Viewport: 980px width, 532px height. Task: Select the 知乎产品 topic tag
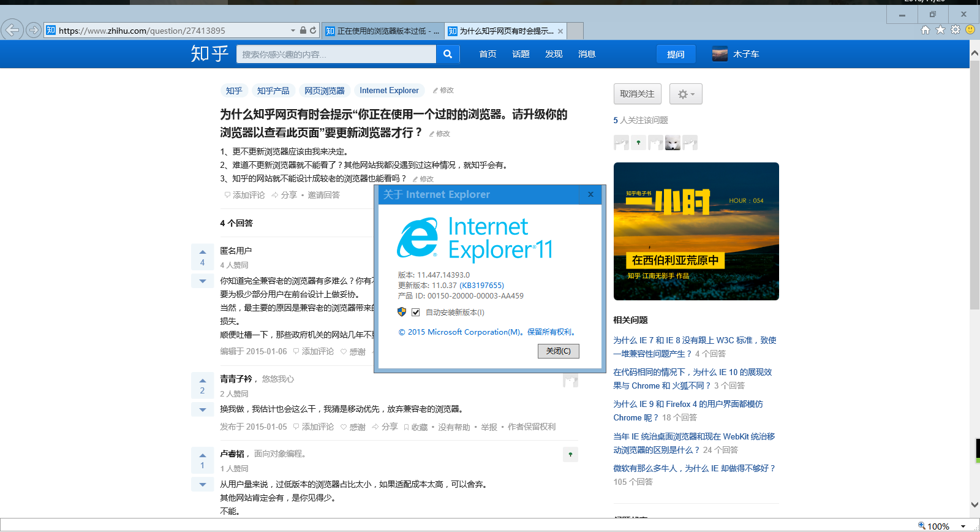point(273,91)
